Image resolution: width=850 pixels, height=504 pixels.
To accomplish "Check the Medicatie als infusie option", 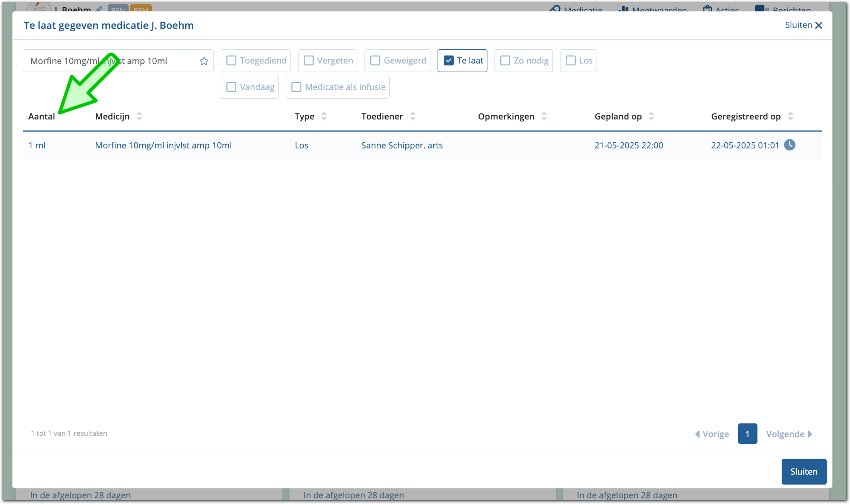I will click(297, 87).
